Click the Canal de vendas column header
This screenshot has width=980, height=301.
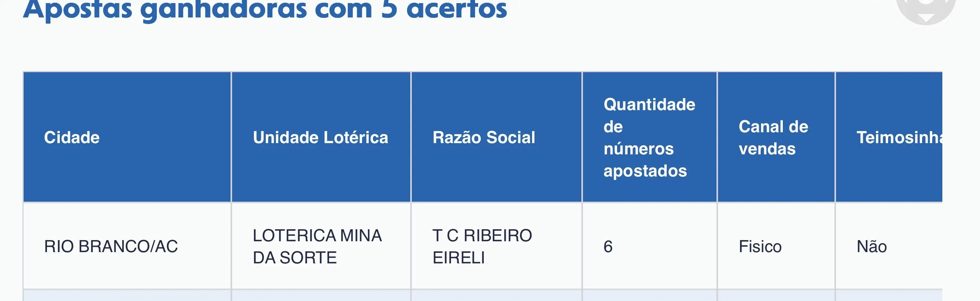[x=776, y=137]
